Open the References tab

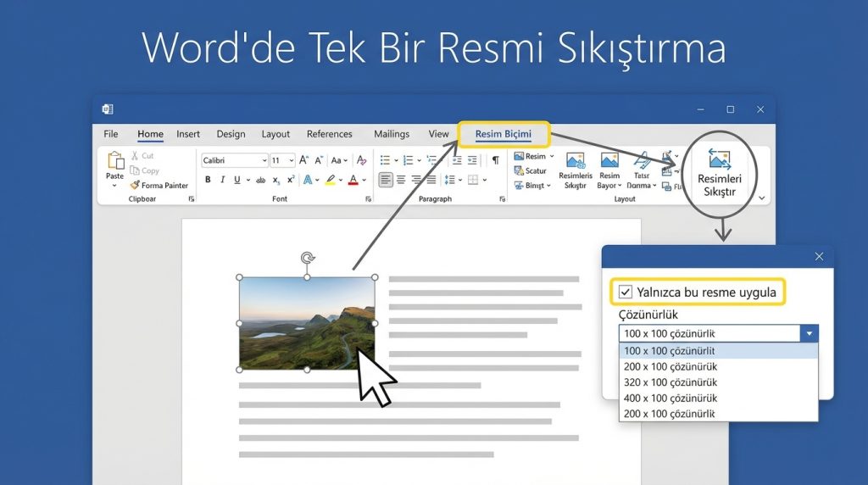click(x=330, y=134)
